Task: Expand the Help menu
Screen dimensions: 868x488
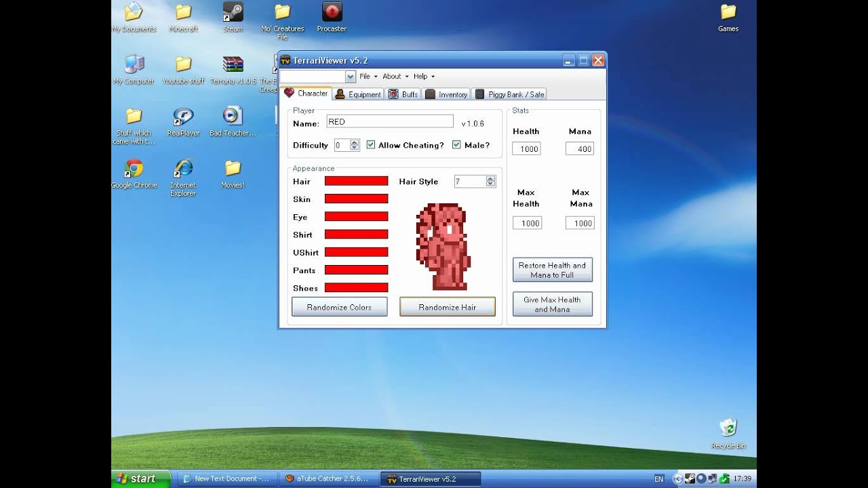Action: 424,77
